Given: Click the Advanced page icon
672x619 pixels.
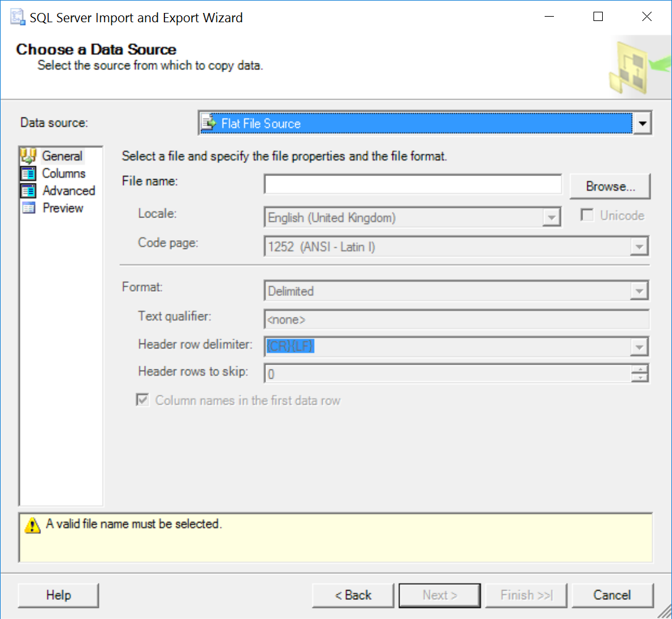Looking at the screenshot, I should pyautogui.click(x=29, y=191).
